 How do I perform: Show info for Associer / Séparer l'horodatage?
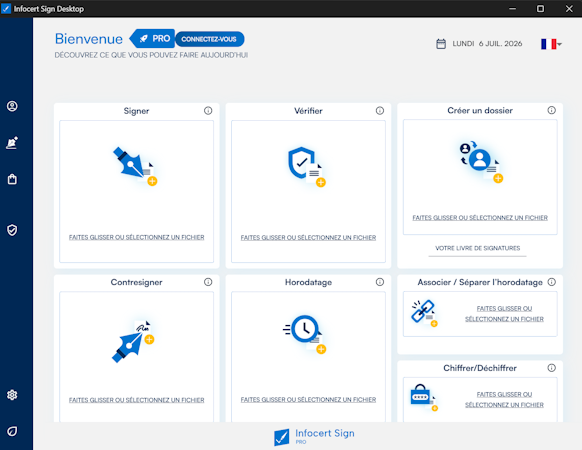(x=552, y=282)
